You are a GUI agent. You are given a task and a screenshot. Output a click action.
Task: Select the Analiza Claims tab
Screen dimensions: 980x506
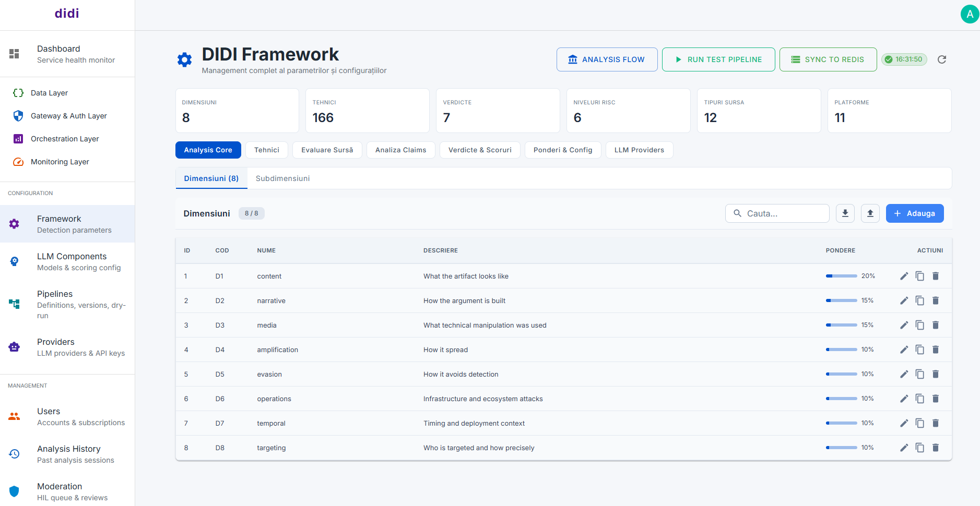(x=401, y=150)
